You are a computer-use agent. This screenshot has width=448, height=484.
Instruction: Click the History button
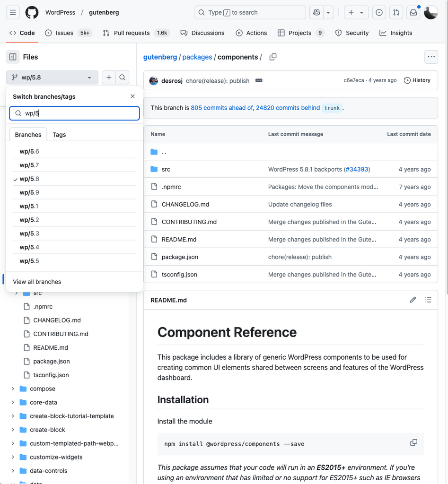click(417, 80)
